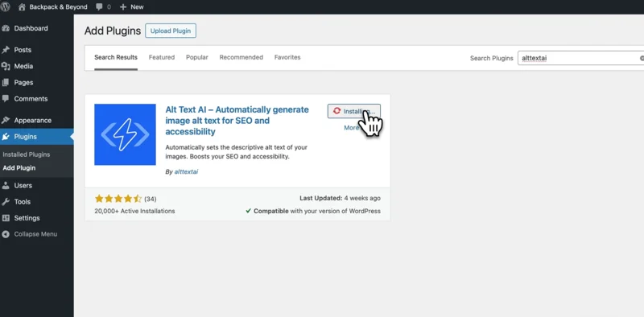Click the plus New icon in admin bar

coord(123,7)
